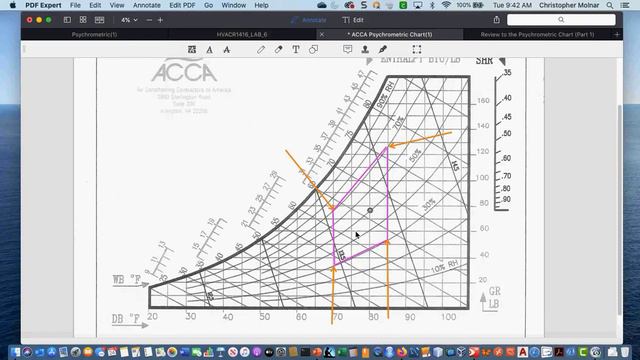Click the Share icon
The width and height of the screenshot is (640, 360).
[x=496, y=20]
